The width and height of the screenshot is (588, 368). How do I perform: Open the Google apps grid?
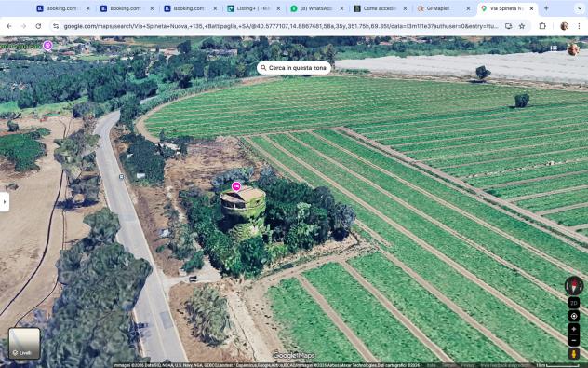(x=554, y=48)
